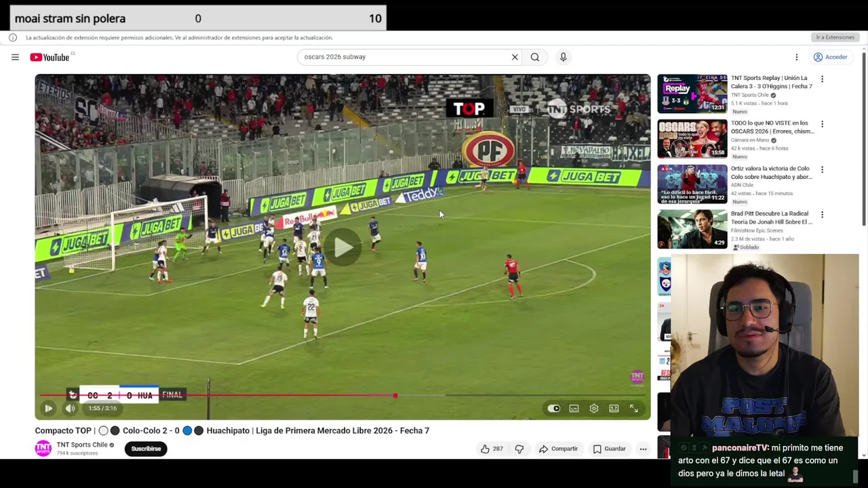Open options menu for Brad Pitt video

822,214
